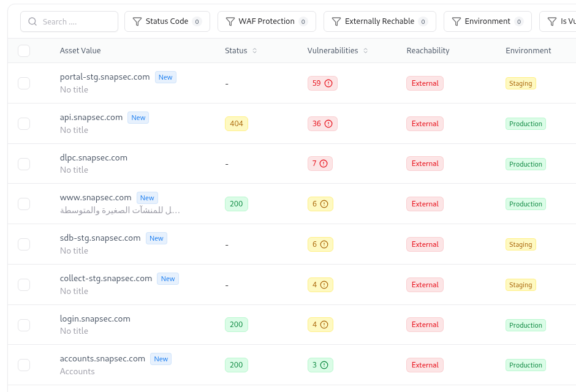Open the api.snapsec.com asset
Viewport: 576px width, 392px height.
[91, 118]
